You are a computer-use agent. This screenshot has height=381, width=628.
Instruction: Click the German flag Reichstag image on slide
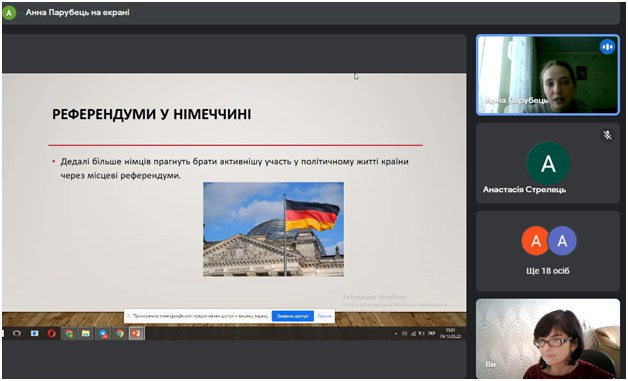tap(273, 229)
